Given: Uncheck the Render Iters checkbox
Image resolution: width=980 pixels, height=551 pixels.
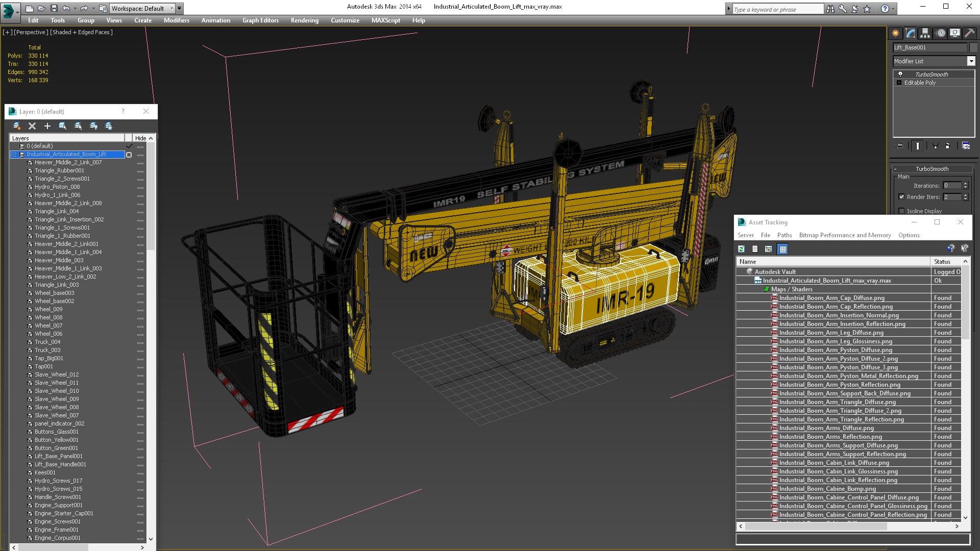Looking at the screenshot, I should coord(901,197).
